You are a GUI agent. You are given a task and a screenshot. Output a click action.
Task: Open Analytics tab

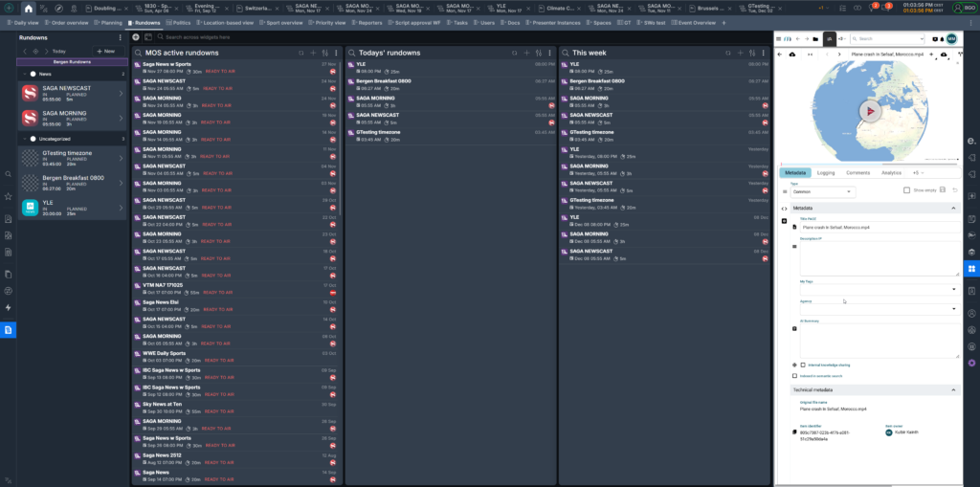(891, 172)
